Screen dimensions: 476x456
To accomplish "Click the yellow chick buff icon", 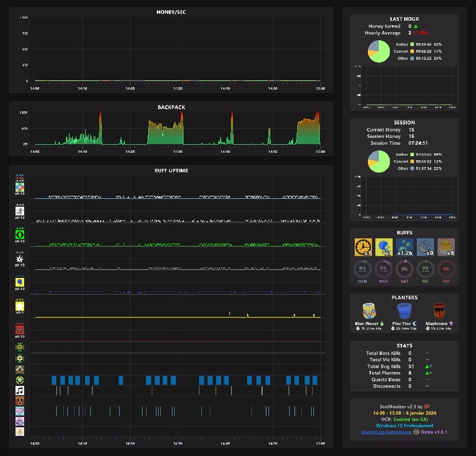I will [446, 247].
